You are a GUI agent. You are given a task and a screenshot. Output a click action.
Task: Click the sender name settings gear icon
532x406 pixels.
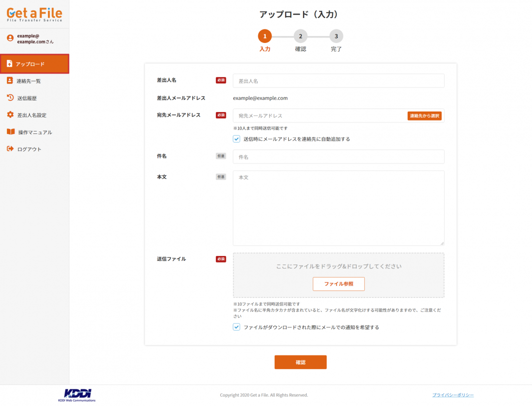tap(10, 115)
